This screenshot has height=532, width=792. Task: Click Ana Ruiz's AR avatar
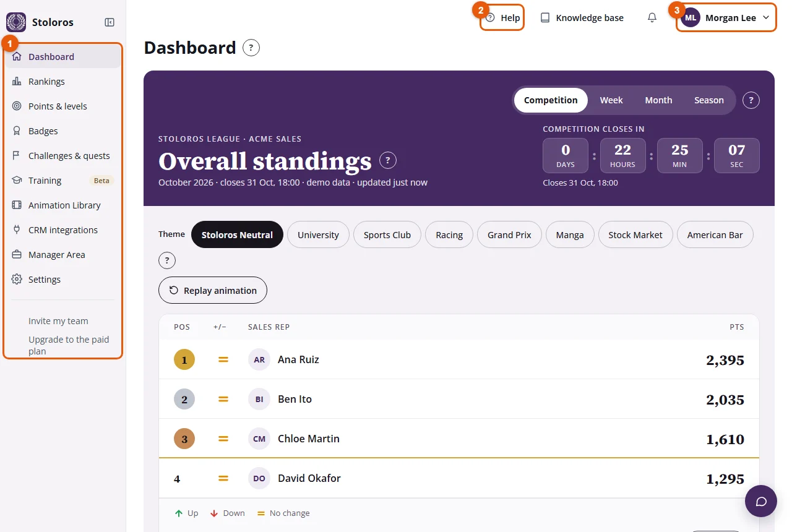pos(259,359)
